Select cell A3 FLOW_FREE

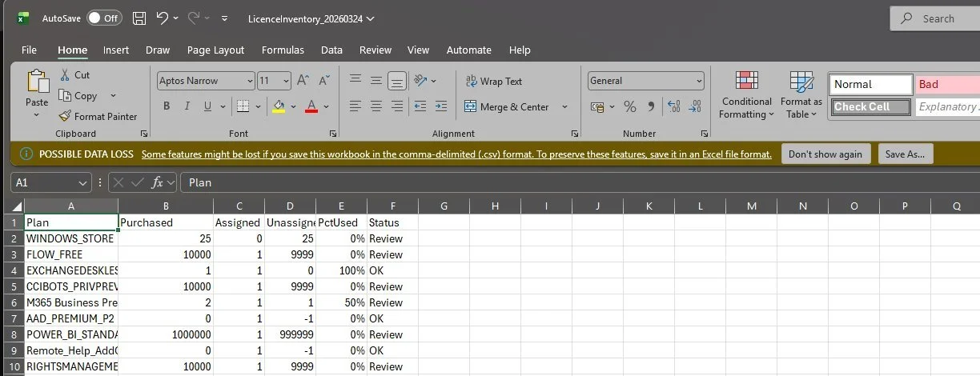pos(71,254)
